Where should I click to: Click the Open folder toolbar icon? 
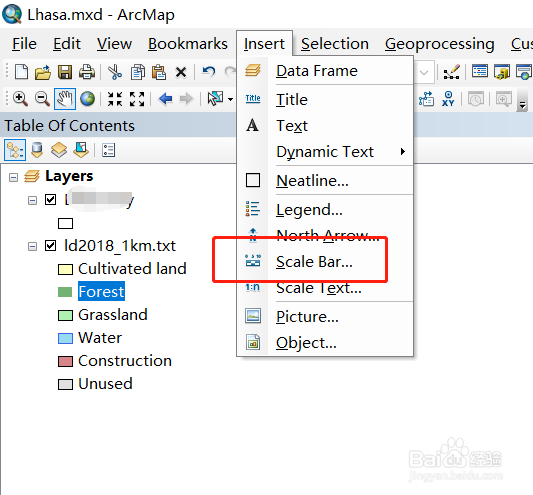43,72
